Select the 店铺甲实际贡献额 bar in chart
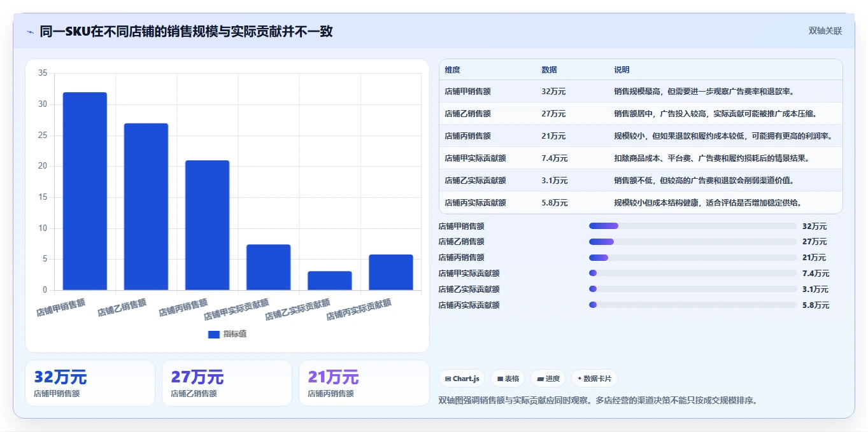This screenshot has width=868, height=432. pos(268,267)
